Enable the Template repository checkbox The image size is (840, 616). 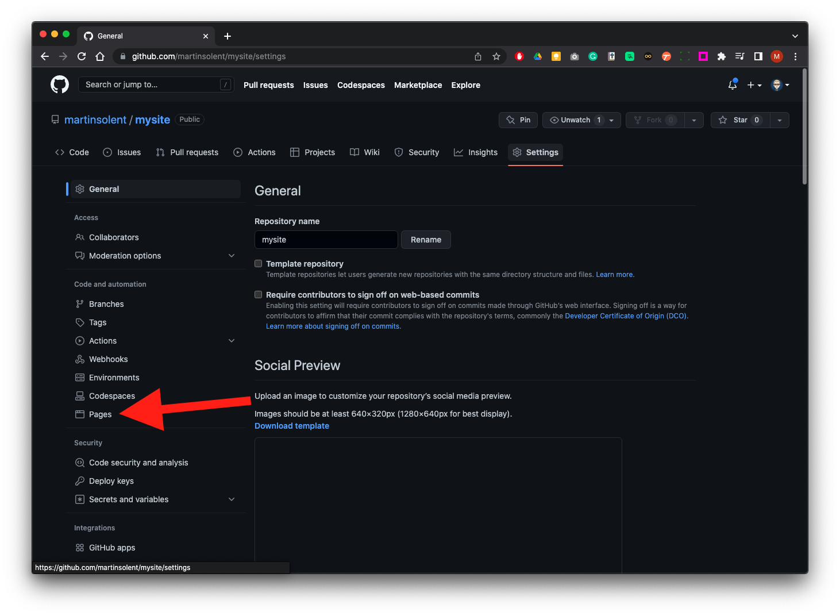(x=259, y=264)
